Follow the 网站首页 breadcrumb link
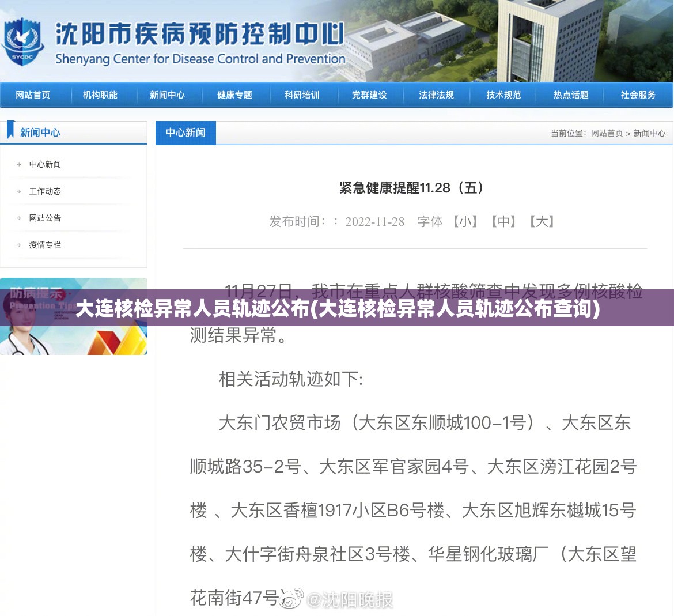Viewport: 674px width, 616px height. pyautogui.click(x=607, y=133)
